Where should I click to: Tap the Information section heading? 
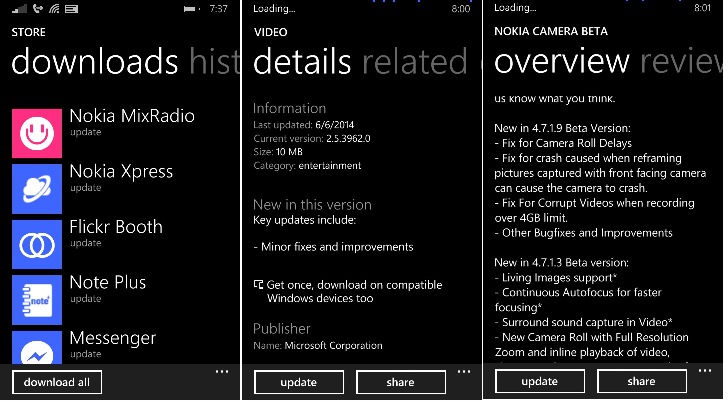click(290, 109)
